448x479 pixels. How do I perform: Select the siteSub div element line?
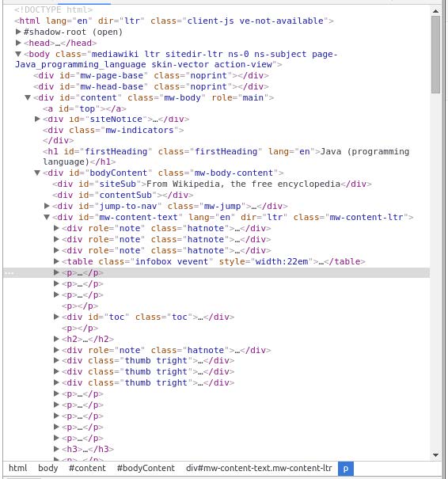[212, 184]
